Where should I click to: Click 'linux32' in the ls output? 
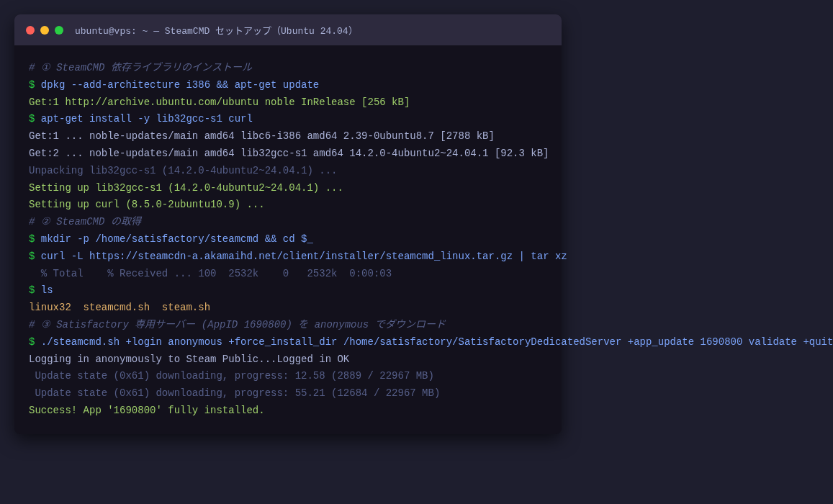coord(50,307)
